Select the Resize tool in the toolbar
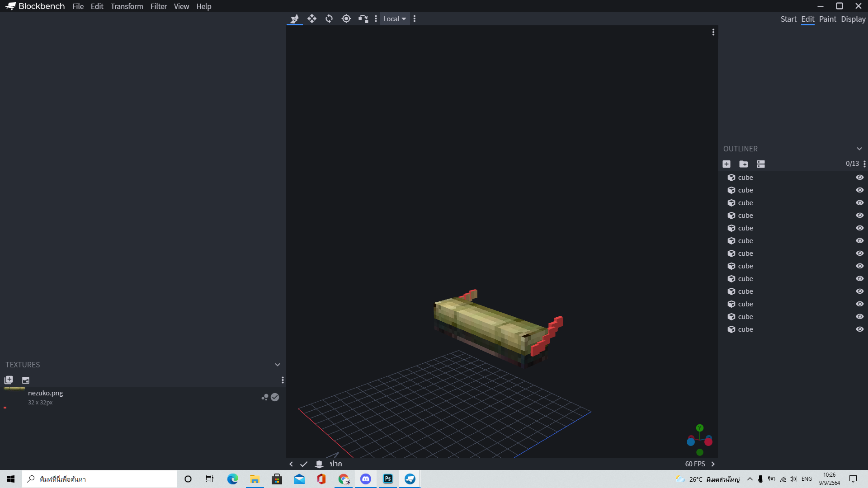This screenshot has width=868, height=488. tap(294, 19)
